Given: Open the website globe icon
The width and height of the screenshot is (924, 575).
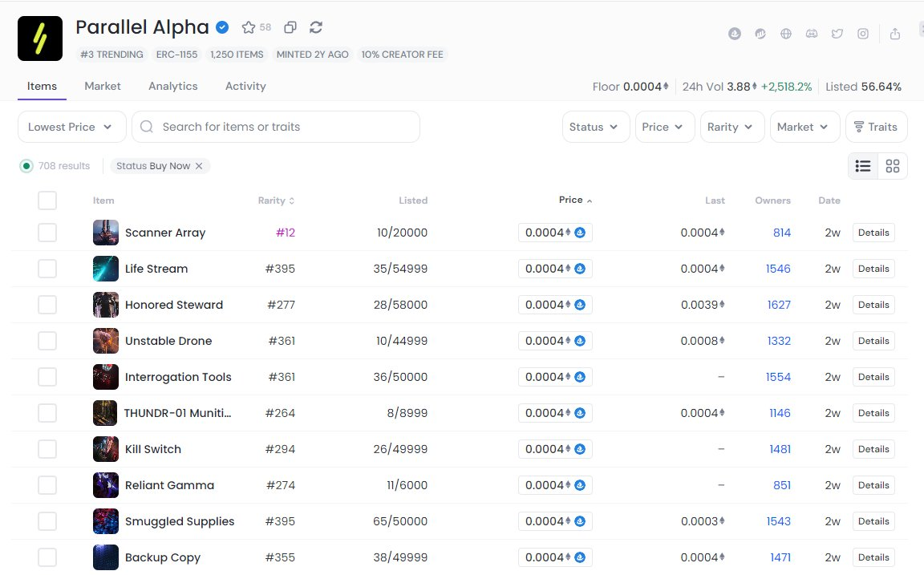Looking at the screenshot, I should [x=786, y=34].
